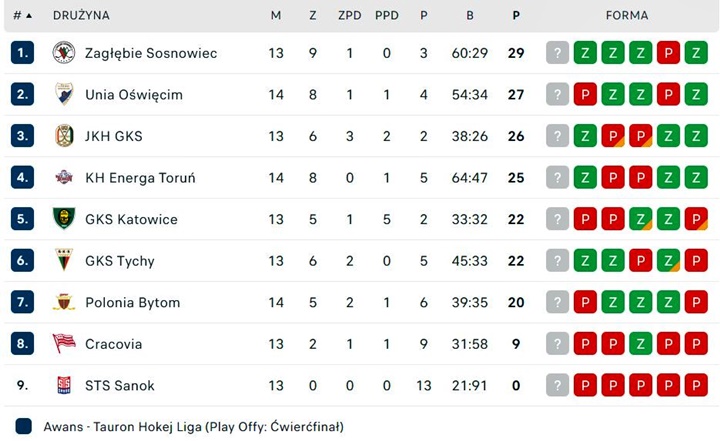
Task: Sort standings by B goals header
Action: coord(470,16)
